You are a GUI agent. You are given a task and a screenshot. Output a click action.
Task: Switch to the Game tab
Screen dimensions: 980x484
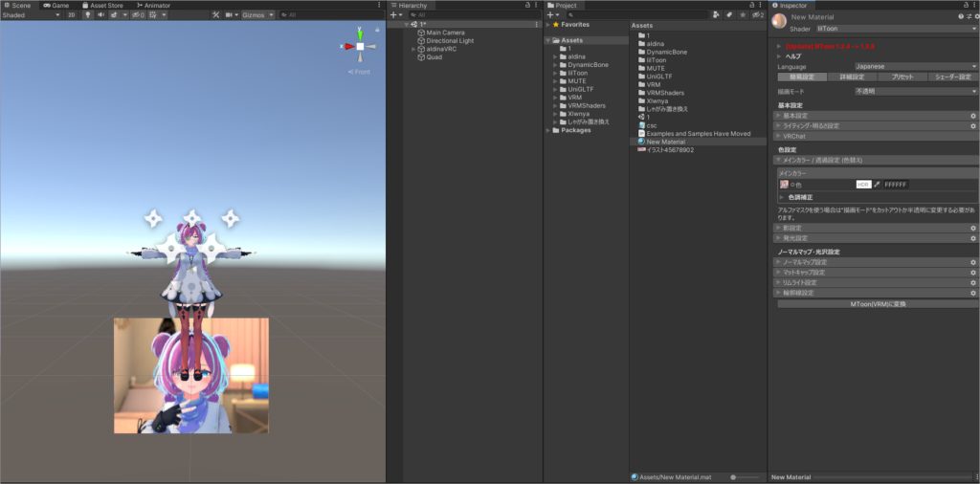pyautogui.click(x=56, y=5)
